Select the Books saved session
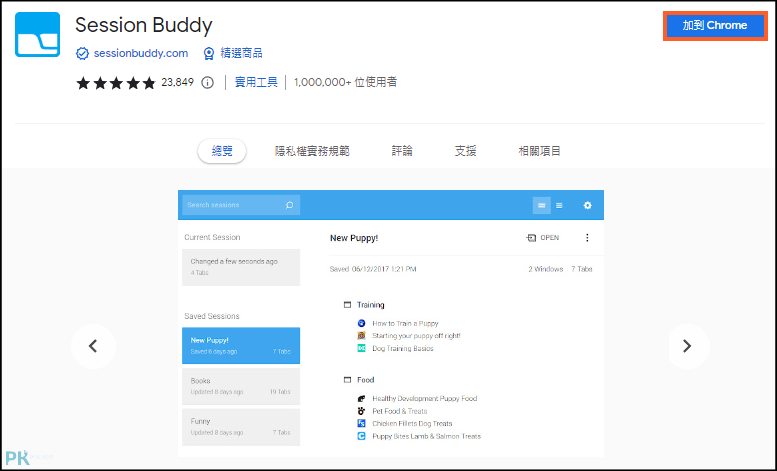 pyautogui.click(x=241, y=386)
